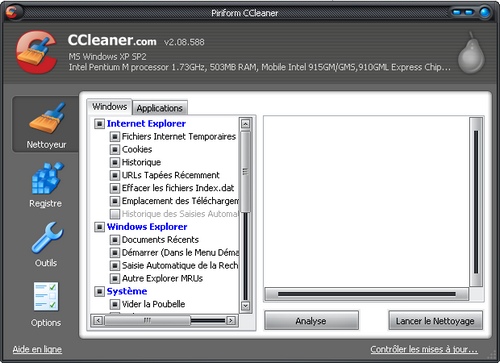Toggle the Windows Explorer group checkbox

tap(99, 227)
